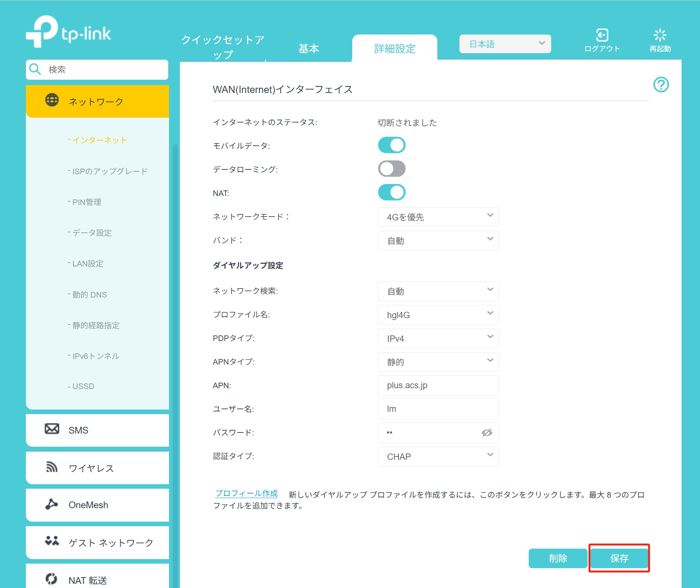
Task: Click the password (パスワード) field
Action: pyautogui.click(x=438, y=432)
